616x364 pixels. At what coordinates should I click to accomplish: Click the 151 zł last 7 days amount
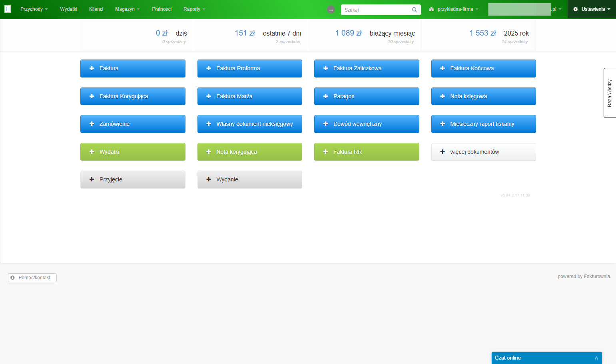[x=245, y=33]
